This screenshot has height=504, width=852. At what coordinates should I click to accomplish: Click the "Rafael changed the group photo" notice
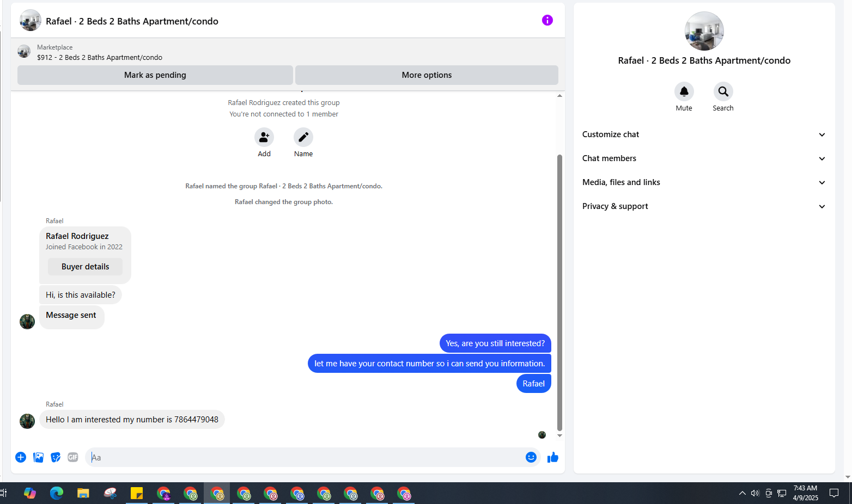coord(284,202)
